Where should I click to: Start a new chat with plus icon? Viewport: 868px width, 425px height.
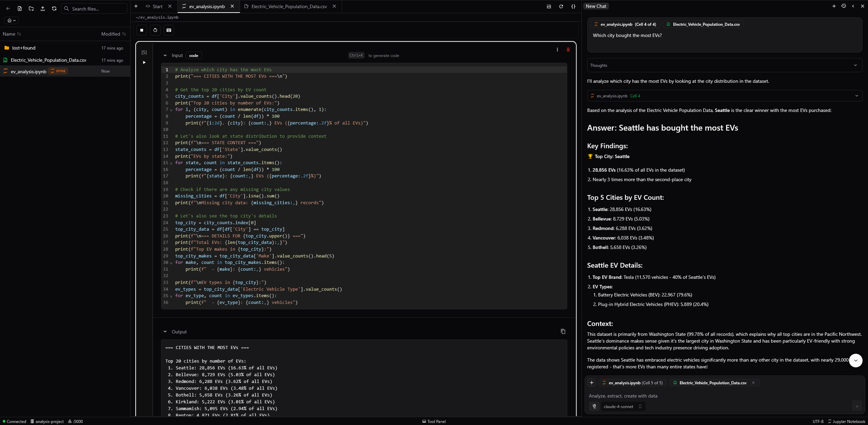coord(834,6)
